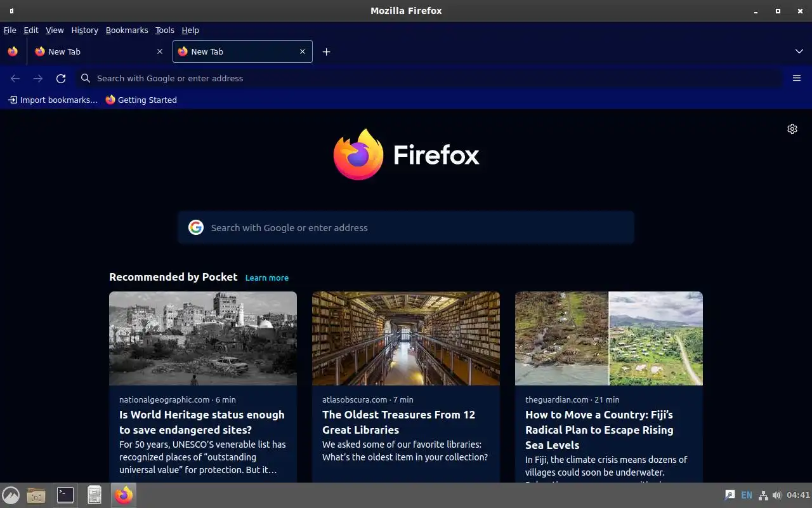Select the second New Tab
The height and width of the screenshot is (508, 812).
242,51
